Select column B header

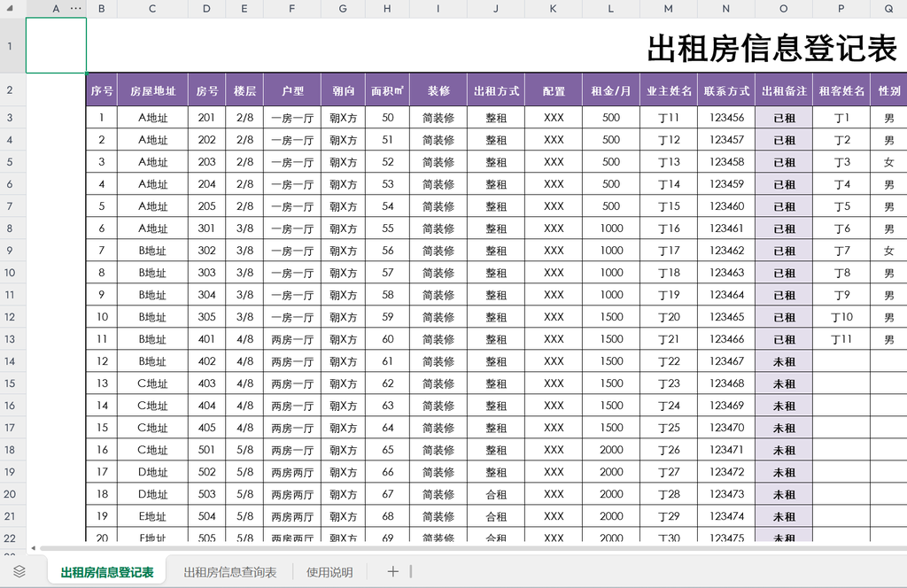102,9
